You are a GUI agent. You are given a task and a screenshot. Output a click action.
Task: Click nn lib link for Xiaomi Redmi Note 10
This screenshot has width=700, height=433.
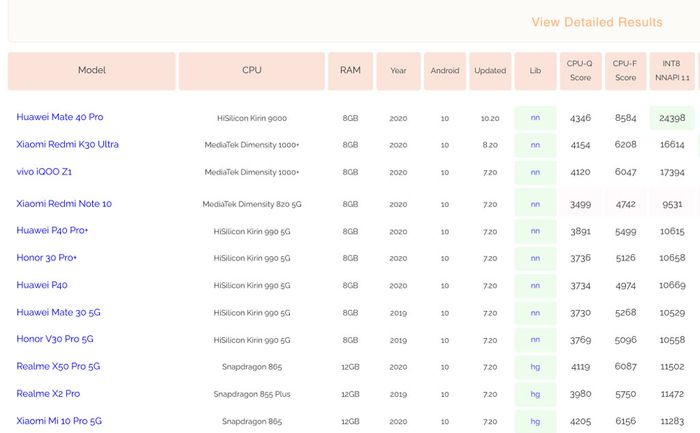click(x=535, y=204)
